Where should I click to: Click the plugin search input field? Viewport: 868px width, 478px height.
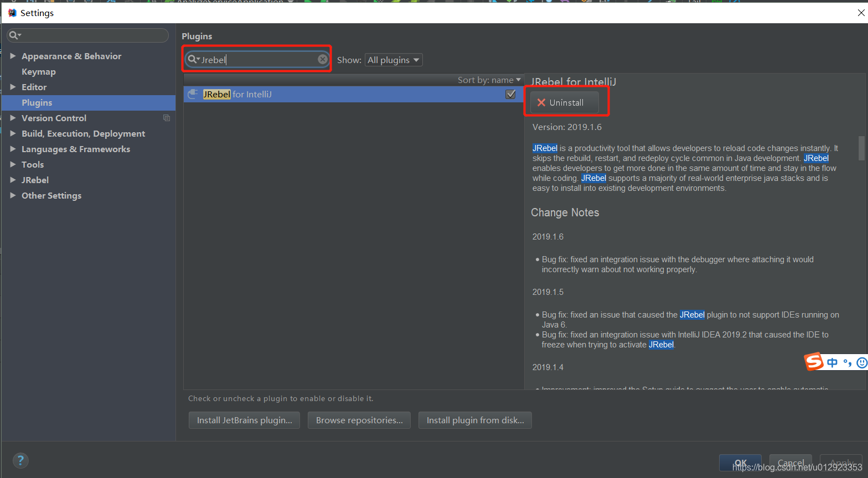pos(257,59)
